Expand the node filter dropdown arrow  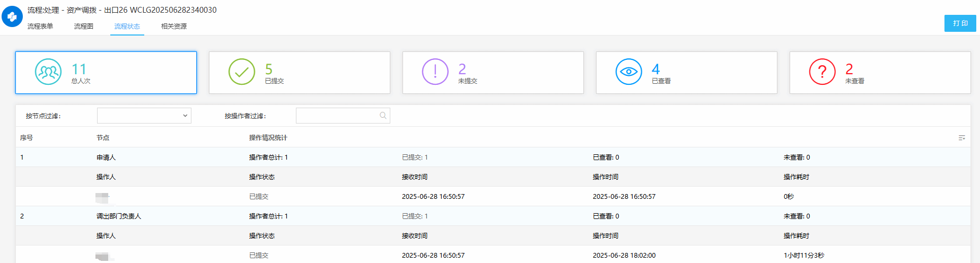click(185, 116)
